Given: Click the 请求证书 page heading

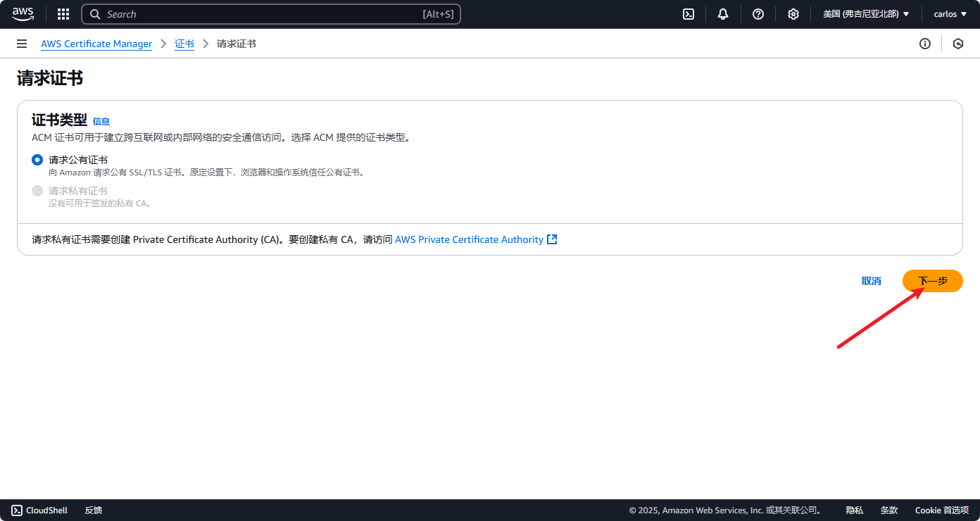Looking at the screenshot, I should point(50,78).
